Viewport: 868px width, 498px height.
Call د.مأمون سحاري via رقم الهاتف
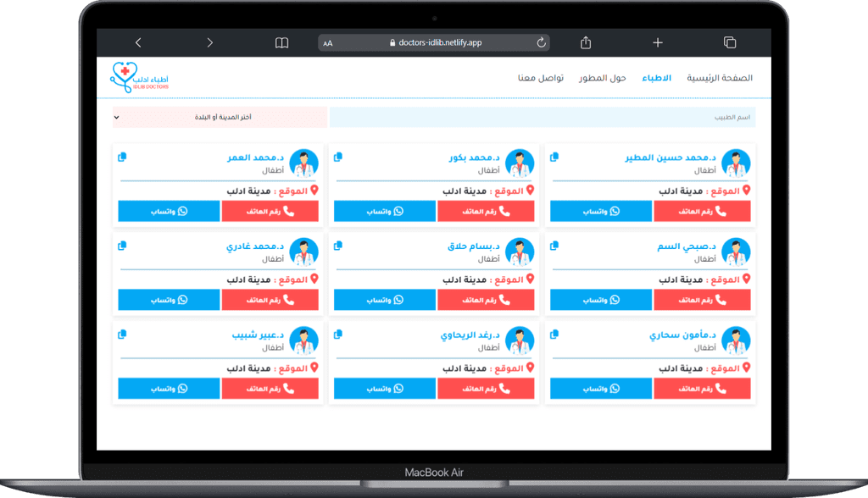coord(702,389)
